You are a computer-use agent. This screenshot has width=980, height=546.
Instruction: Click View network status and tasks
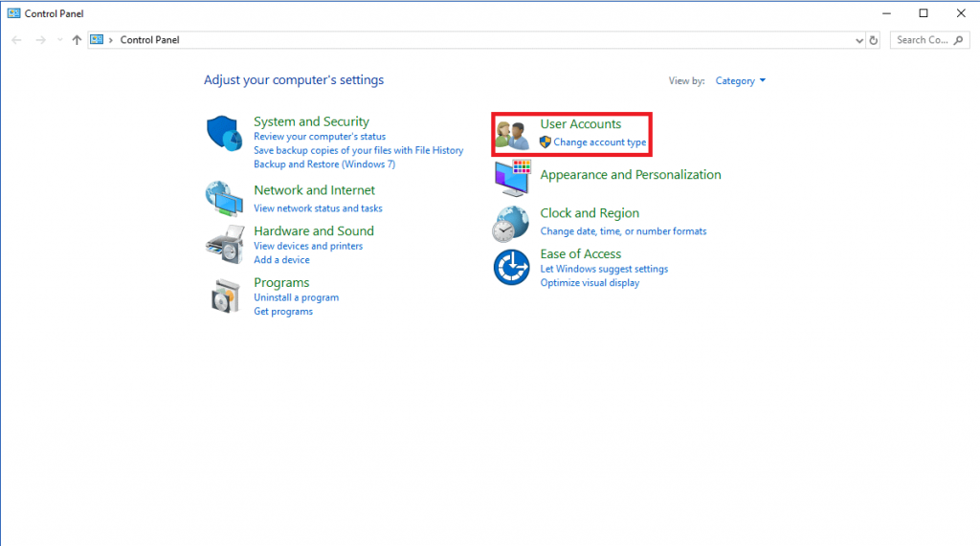pyautogui.click(x=318, y=208)
